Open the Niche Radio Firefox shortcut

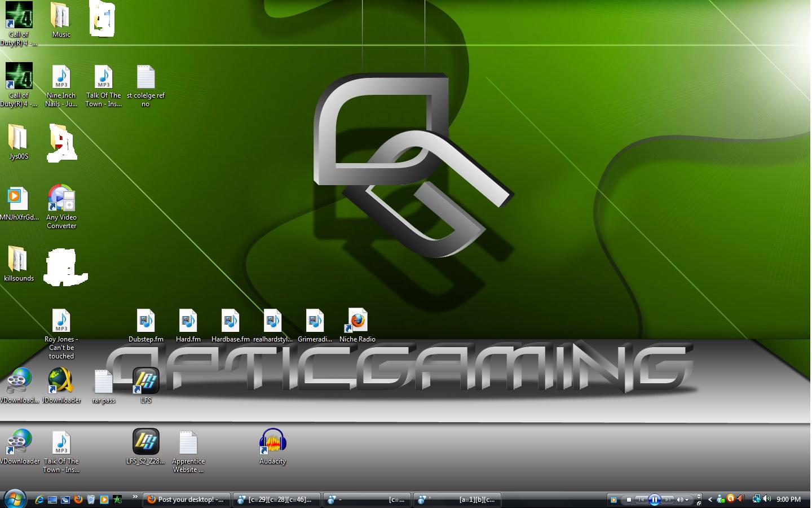click(357, 326)
